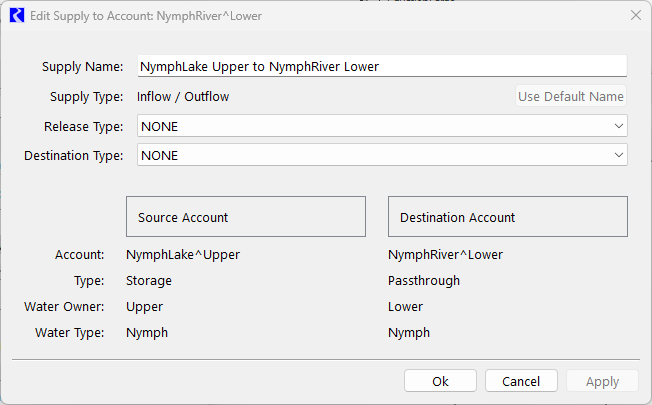
Task: Click the destination Water Owner value Lower
Action: pyautogui.click(x=405, y=307)
